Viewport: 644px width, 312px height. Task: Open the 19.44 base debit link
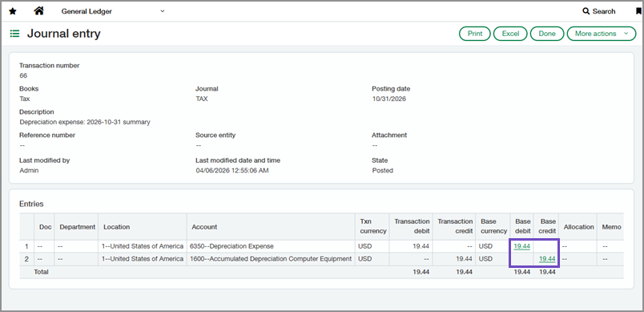(521, 246)
